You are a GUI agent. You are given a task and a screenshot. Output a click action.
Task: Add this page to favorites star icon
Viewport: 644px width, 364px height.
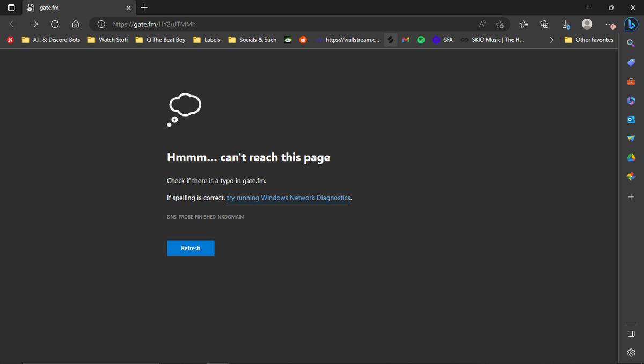click(500, 24)
